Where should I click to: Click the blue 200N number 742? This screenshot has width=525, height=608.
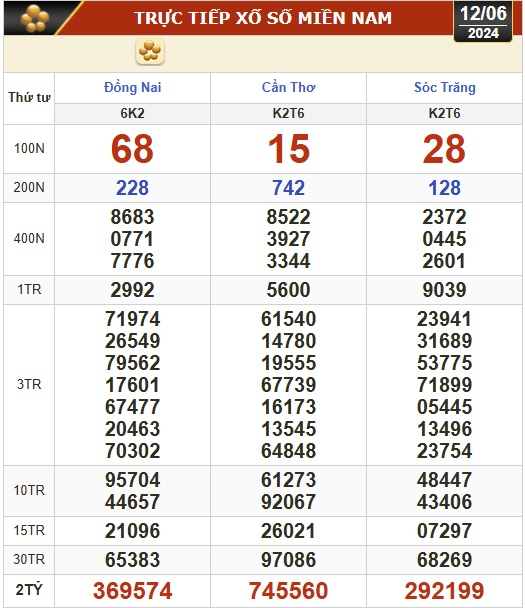point(288,188)
